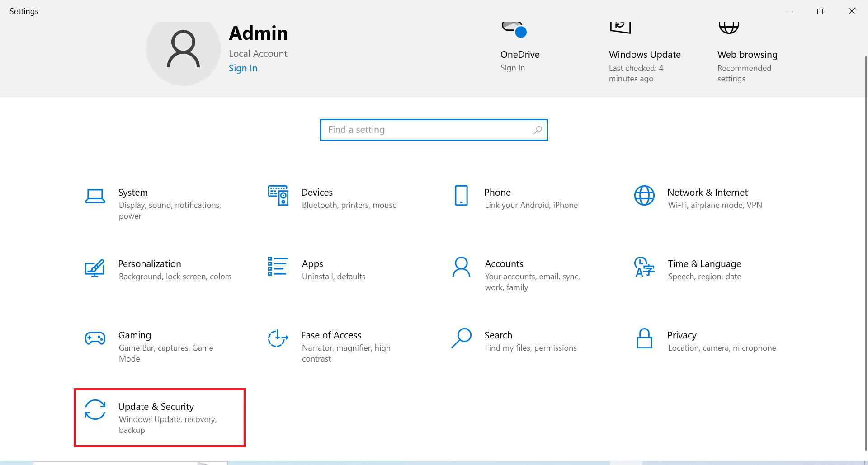This screenshot has height=465, width=868.
Task: Click 'Display, sound, notifications, power' description
Action: pyautogui.click(x=170, y=211)
